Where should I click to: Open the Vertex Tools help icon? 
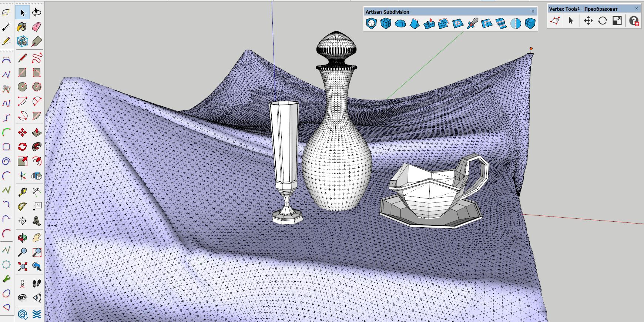634,21
